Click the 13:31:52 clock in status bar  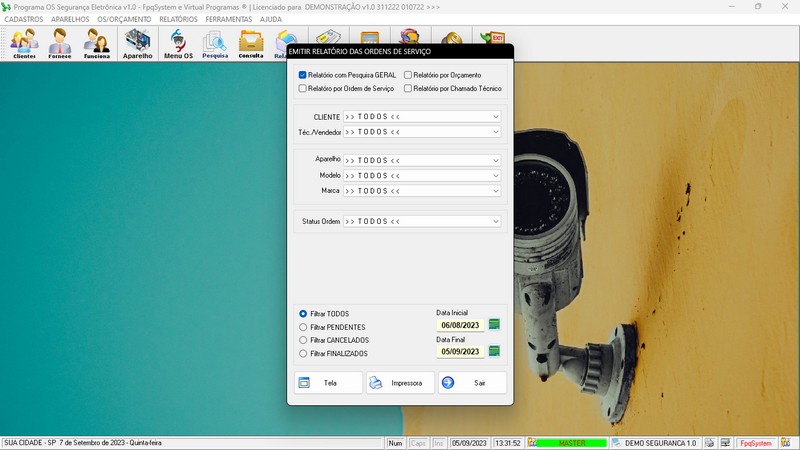[x=508, y=443]
